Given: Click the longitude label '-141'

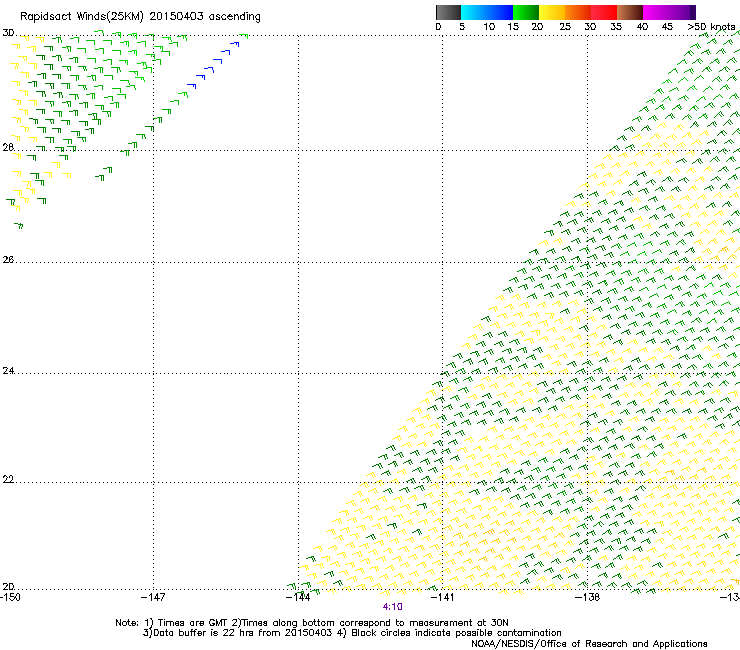Looking at the screenshot, I should pos(442,598).
